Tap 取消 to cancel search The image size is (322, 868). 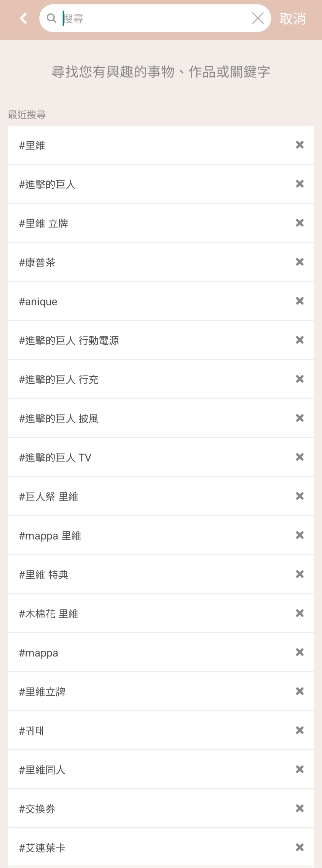pos(292,19)
